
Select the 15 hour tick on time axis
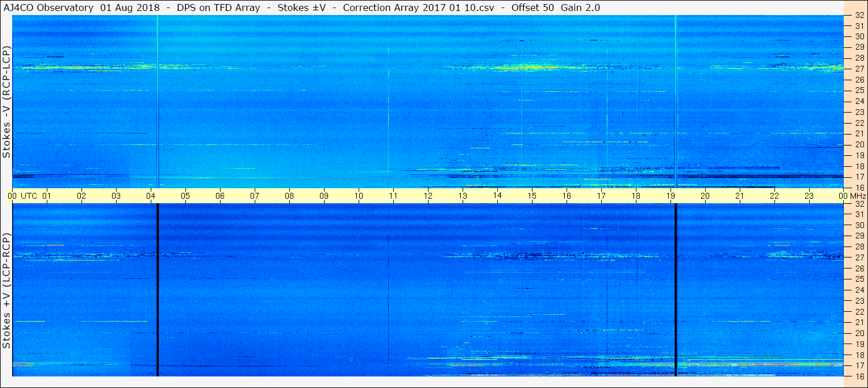[x=532, y=196]
